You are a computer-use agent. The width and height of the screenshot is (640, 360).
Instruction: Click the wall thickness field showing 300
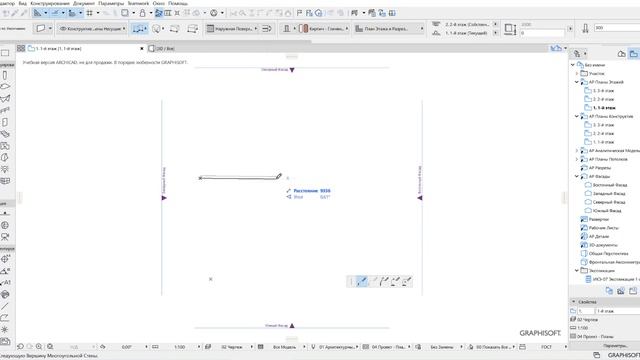coord(617,28)
